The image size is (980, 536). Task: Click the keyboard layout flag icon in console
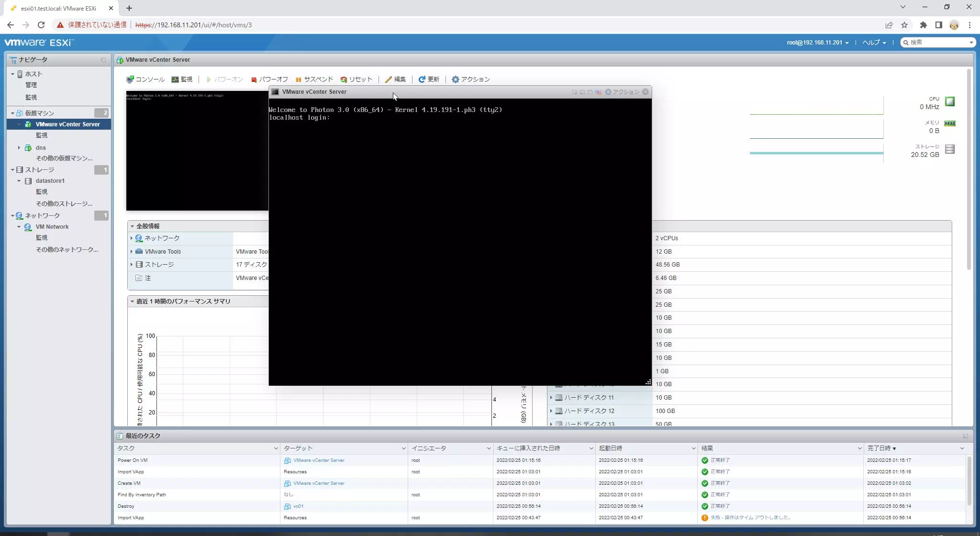point(598,92)
